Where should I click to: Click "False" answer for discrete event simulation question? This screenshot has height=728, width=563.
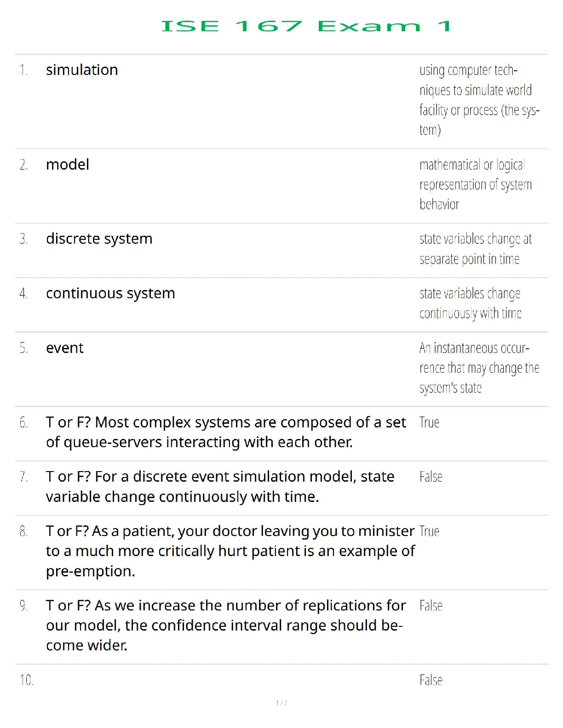pyautogui.click(x=431, y=477)
